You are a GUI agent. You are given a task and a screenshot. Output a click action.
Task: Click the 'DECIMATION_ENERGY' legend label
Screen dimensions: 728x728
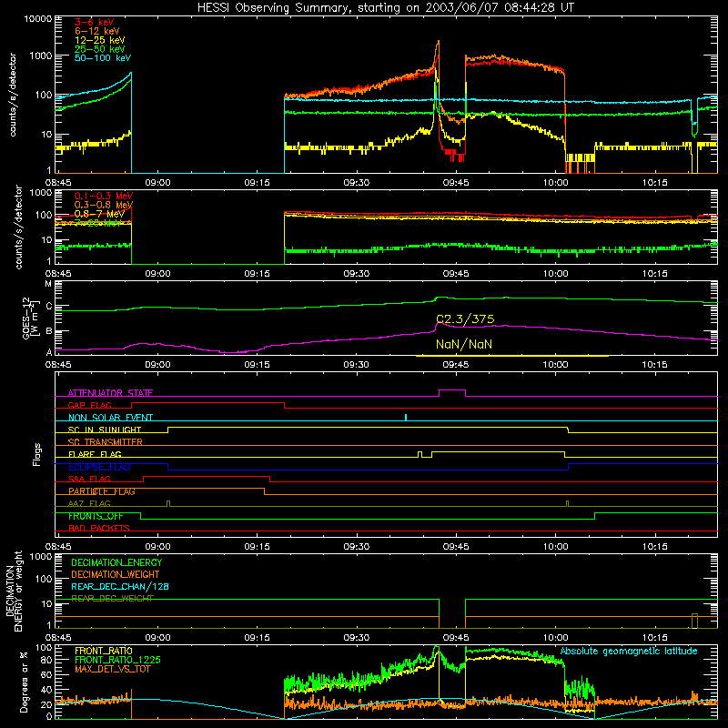[x=116, y=562]
